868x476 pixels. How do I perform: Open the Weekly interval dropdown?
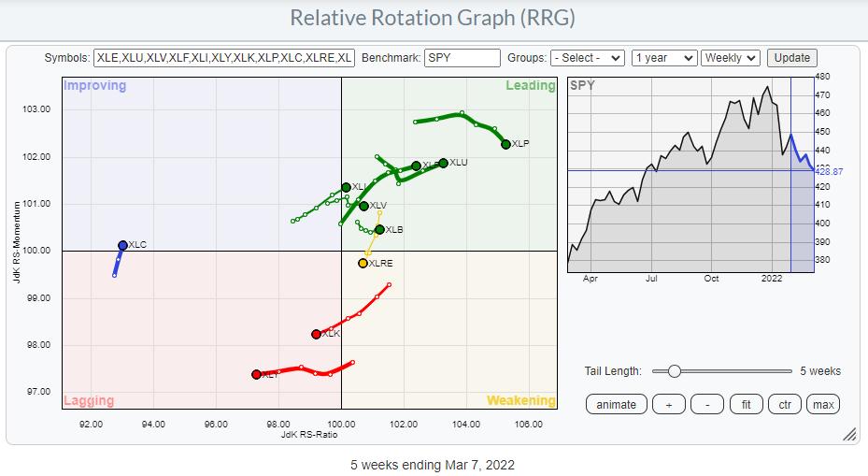[731, 58]
